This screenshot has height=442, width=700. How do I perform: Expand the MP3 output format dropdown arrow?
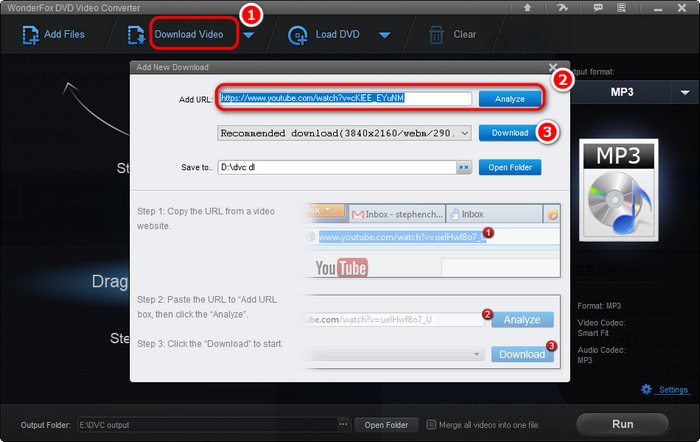[x=685, y=92]
